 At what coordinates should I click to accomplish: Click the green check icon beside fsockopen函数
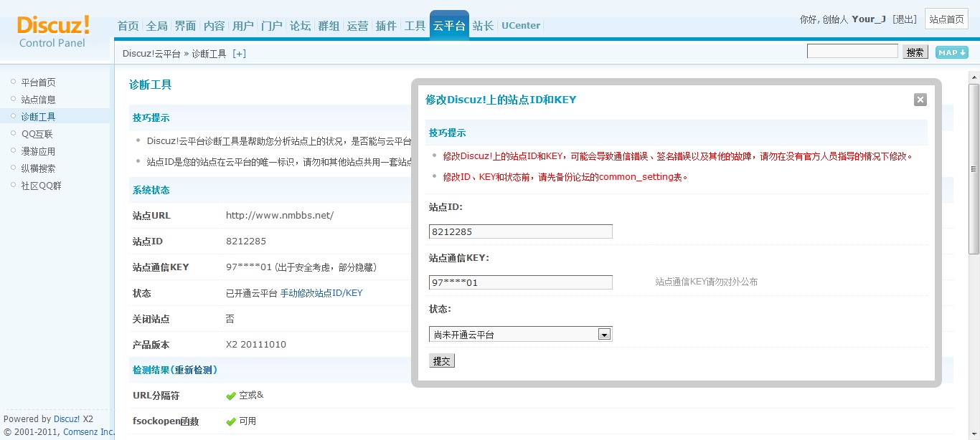pos(231,422)
